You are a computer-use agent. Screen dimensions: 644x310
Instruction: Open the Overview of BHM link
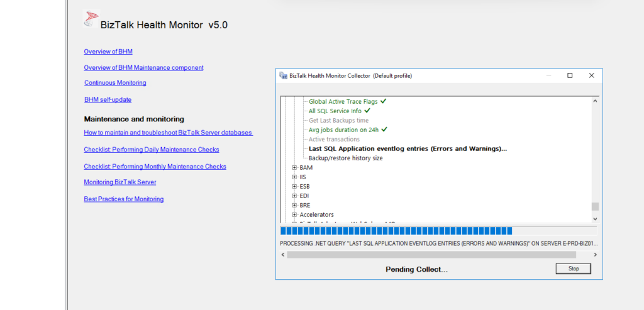pos(108,52)
